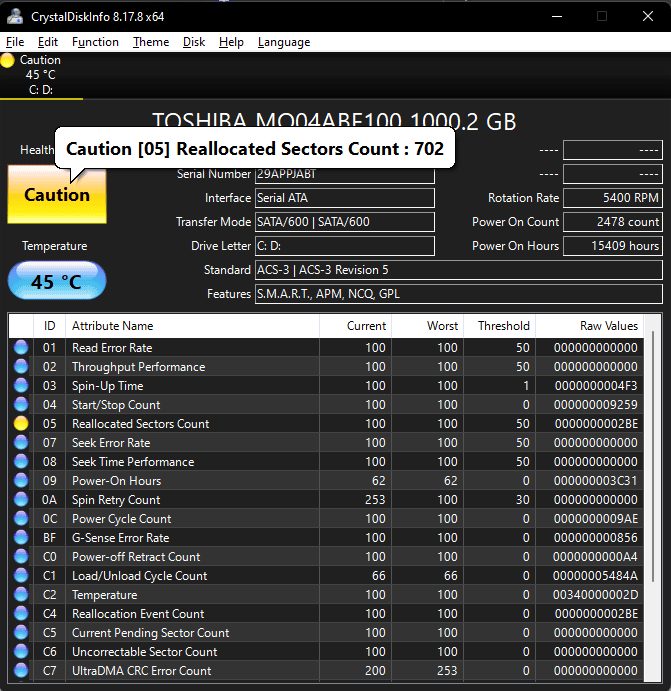Image resolution: width=671 pixels, height=691 pixels.
Task: Click the blue status icon for Temperature attribute
Action: coord(21,595)
